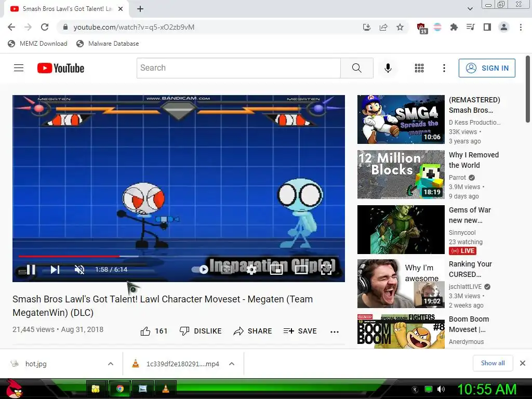Open Chrome three-dot menu
This screenshot has height=399, width=532.
click(x=521, y=27)
